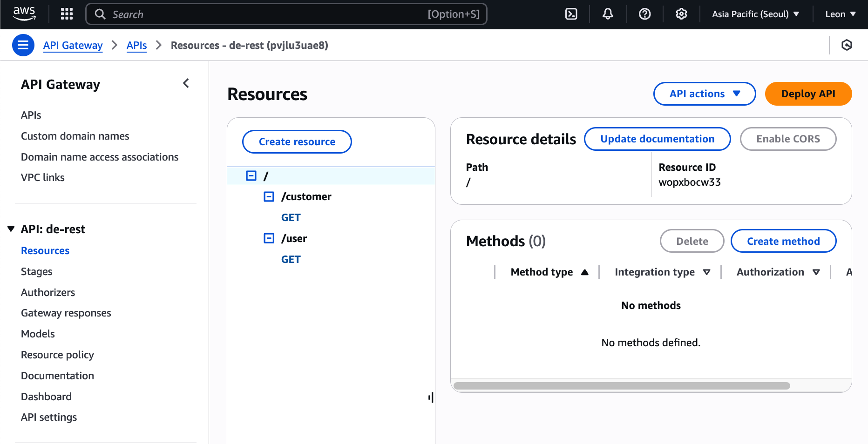Collapse the root / resource node
The width and height of the screenshot is (868, 444).
click(251, 176)
